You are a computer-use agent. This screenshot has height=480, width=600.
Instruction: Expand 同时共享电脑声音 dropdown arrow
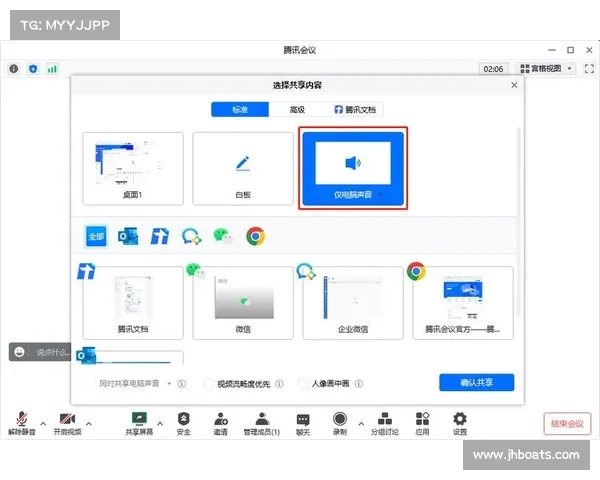(x=169, y=384)
